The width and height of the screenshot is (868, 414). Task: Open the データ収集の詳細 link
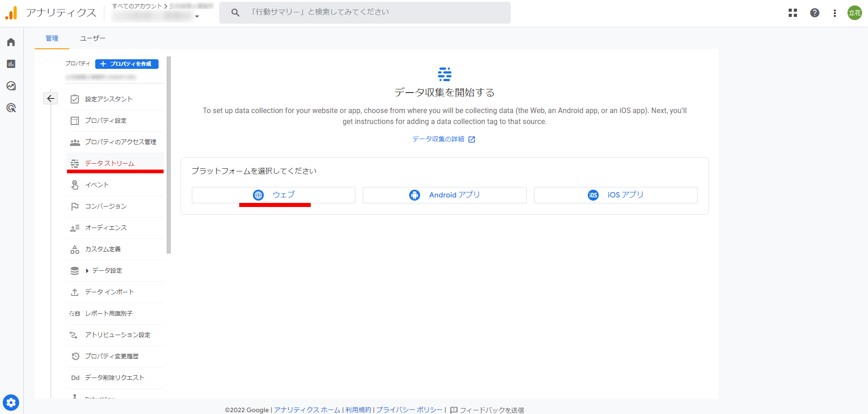438,139
